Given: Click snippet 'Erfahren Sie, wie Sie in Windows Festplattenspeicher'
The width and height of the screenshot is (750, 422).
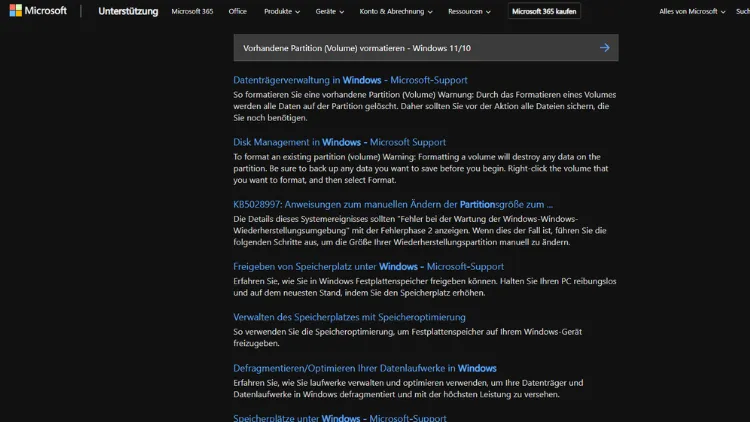Looking at the screenshot, I should (425, 287).
